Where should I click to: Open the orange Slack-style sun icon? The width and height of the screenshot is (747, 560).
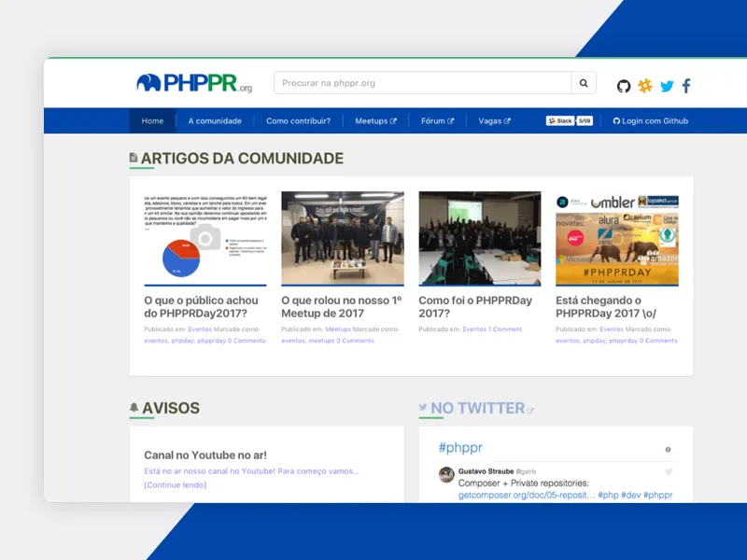(645, 86)
